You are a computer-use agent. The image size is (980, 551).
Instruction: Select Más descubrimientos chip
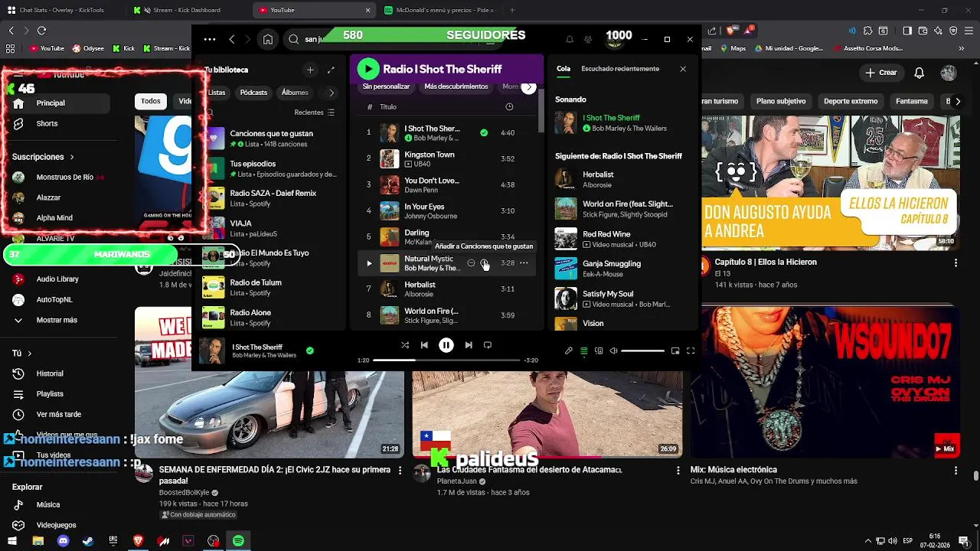[x=456, y=86]
